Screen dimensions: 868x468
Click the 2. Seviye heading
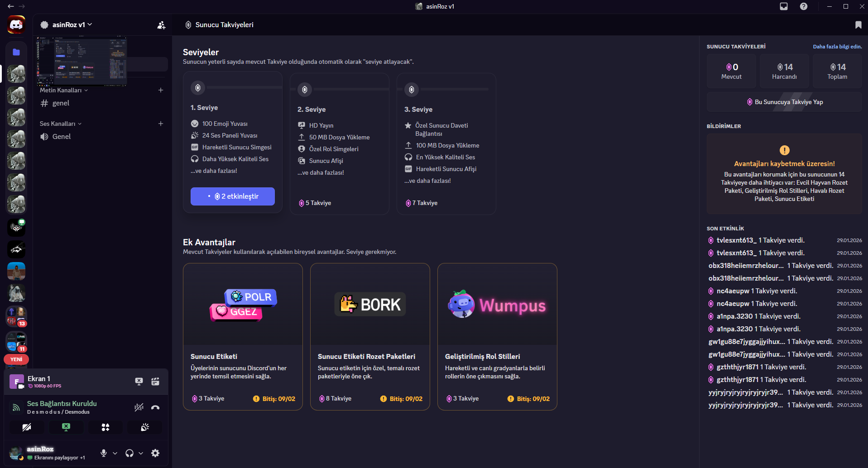pos(312,110)
